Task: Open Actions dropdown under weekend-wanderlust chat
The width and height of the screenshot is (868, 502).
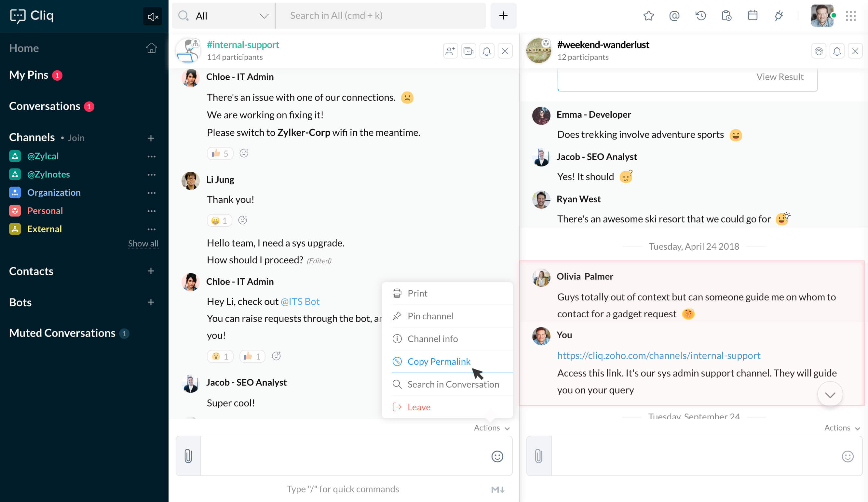Action: 842,428
